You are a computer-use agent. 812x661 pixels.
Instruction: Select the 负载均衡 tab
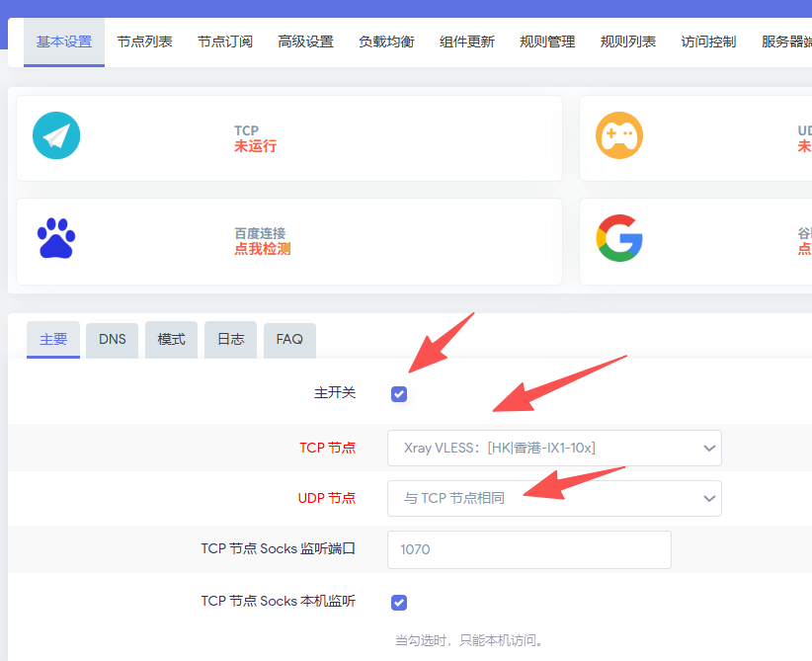pos(386,41)
